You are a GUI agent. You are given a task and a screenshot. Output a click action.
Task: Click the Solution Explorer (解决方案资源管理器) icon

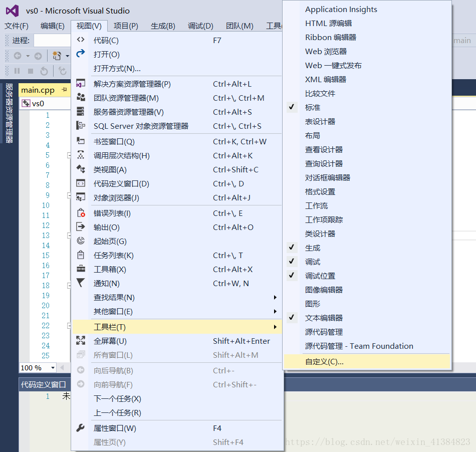tap(81, 83)
